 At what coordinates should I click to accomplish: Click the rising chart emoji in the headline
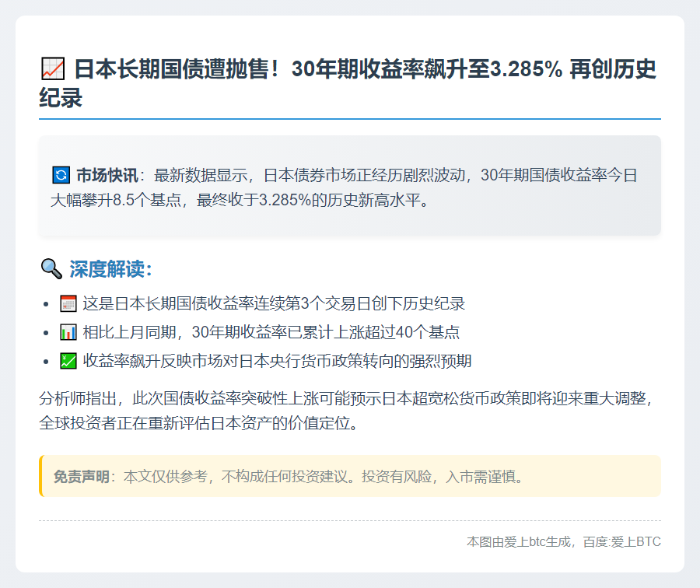[52, 70]
